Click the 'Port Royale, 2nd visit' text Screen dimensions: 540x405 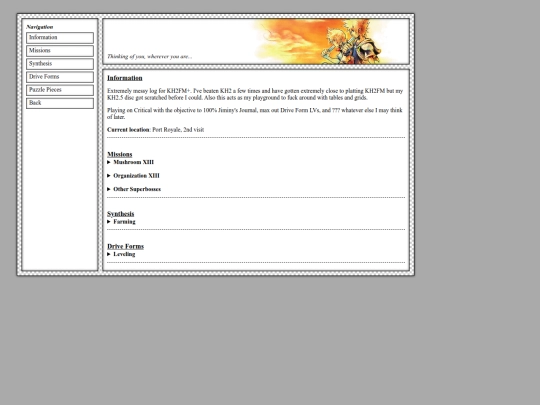click(178, 129)
